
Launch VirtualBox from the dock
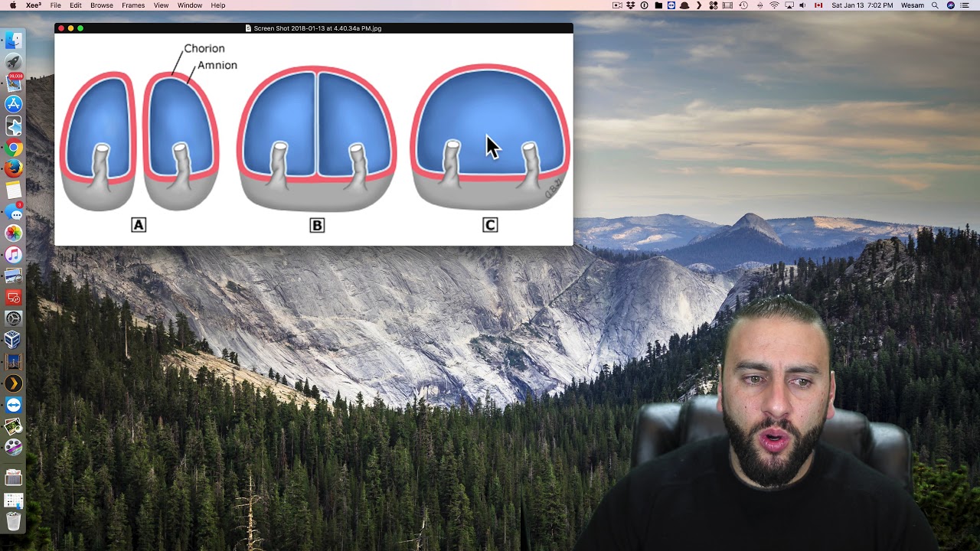(x=14, y=339)
